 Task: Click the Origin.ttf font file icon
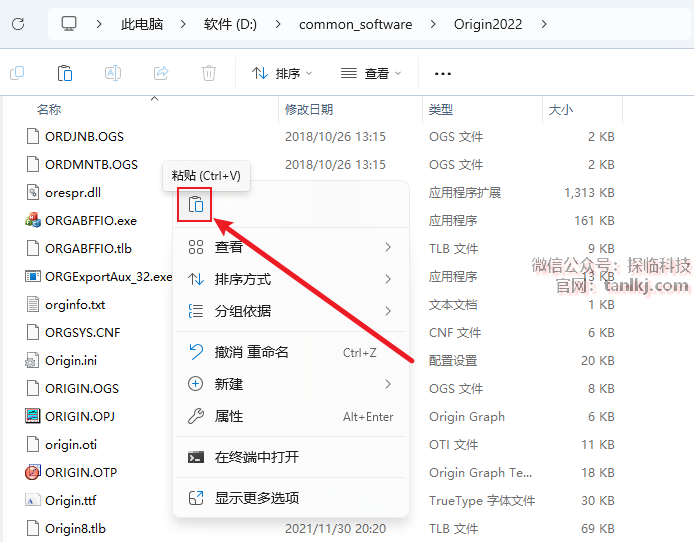pyautogui.click(x=33, y=500)
